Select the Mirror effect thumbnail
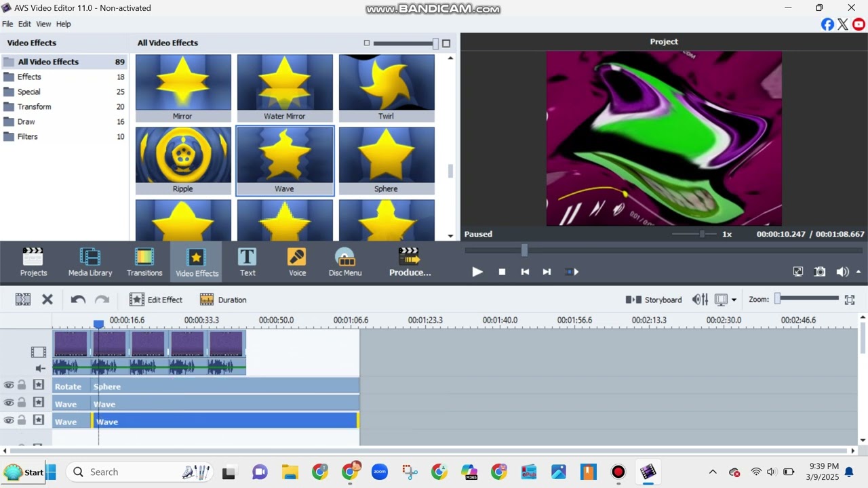Screen dimensions: 868x488 (183, 88)
